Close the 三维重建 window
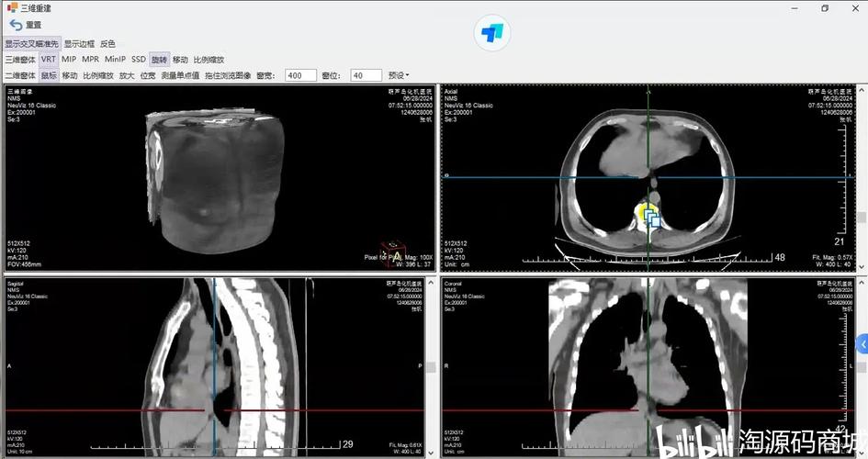868x459 pixels. (x=855, y=8)
